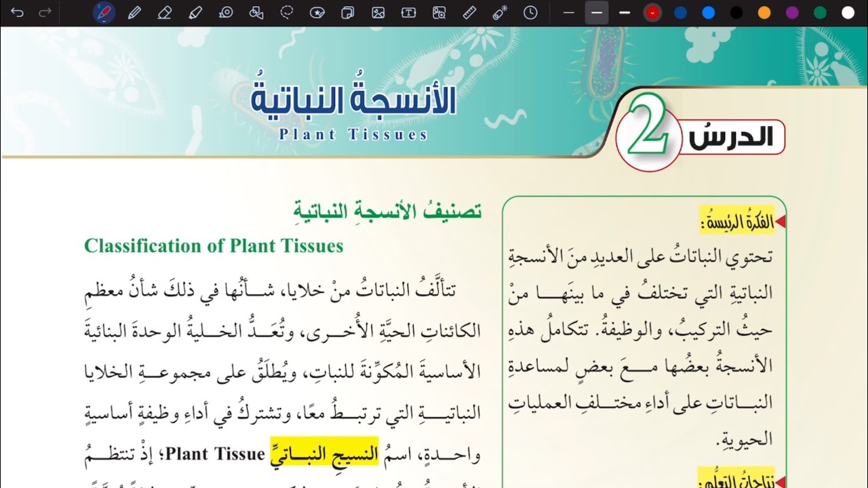Viewport: 868px width, 488px height.
Task: Select the lasso selection tool
Action: tap(287, 12)
